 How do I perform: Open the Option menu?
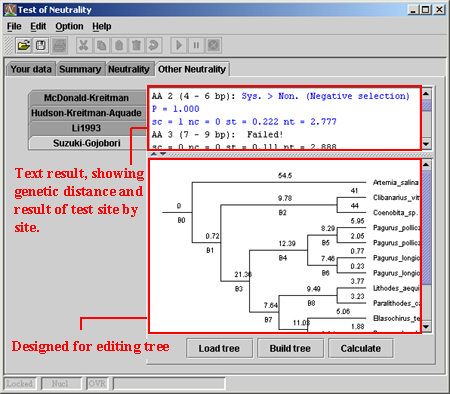tap(69, 26)
